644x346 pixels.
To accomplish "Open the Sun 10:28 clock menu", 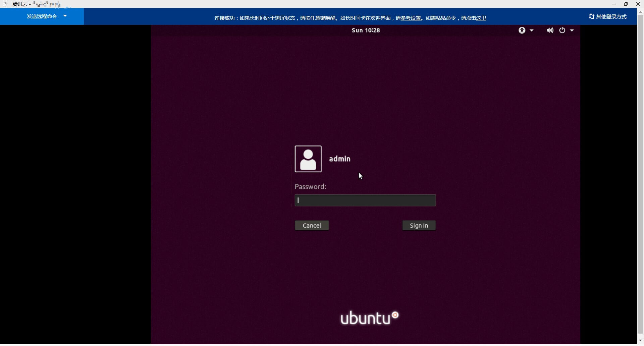I will coord(366,30).
